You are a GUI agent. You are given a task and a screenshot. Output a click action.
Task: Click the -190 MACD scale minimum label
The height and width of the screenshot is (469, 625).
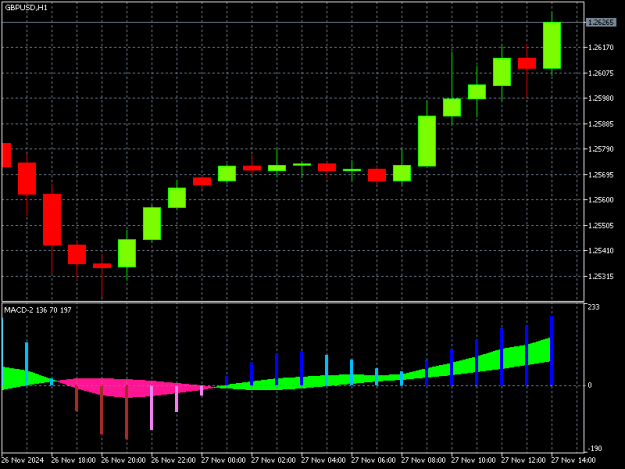pos(595,449)
